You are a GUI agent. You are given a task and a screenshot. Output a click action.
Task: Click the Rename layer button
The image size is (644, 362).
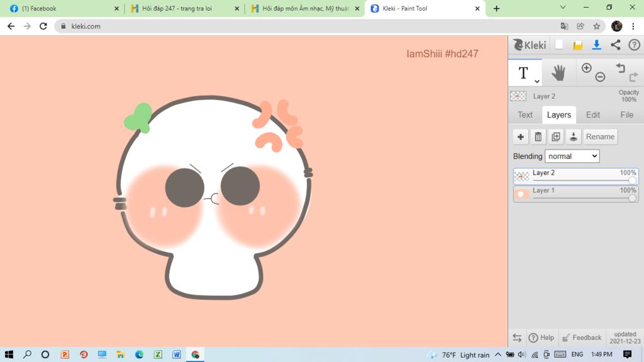pos(600,136)
